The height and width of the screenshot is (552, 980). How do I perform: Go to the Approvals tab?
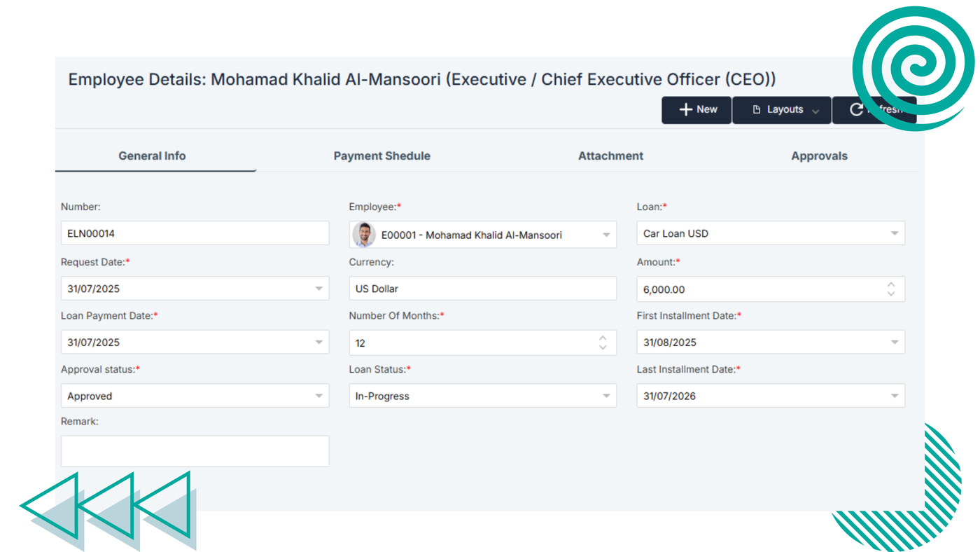click(819, 156)
